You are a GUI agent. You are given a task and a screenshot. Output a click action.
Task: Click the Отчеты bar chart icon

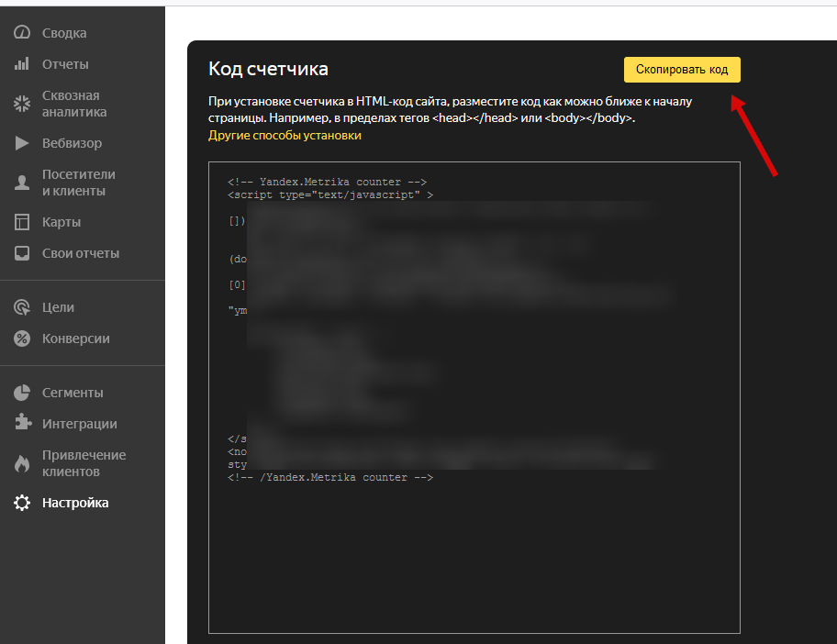[x=22, y=64]
